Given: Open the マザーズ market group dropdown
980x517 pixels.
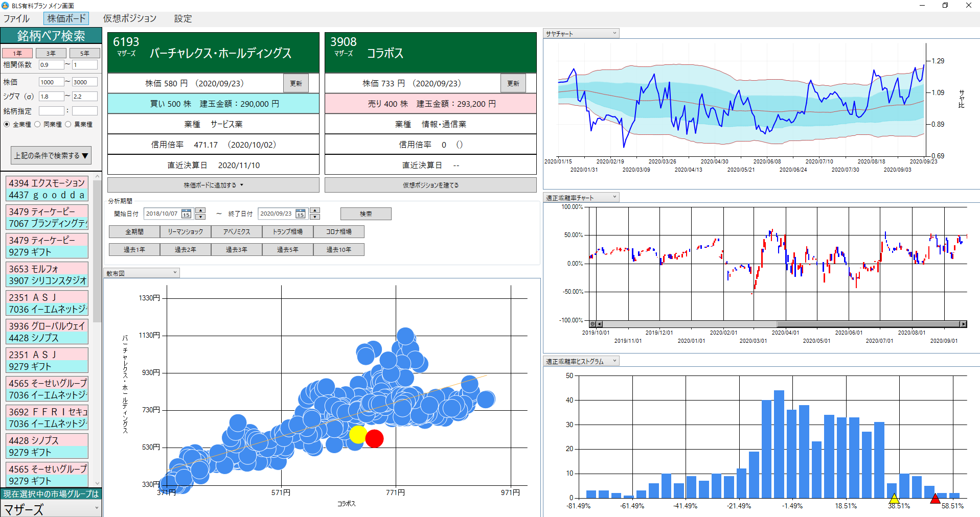Looking at the screenshot, I should (x=51, y=509).
